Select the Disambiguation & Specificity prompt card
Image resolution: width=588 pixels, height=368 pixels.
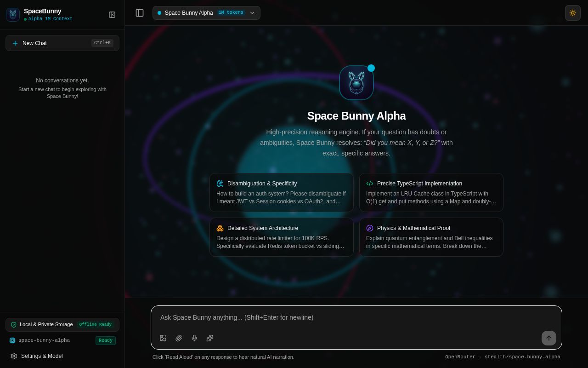pyautogui.click(x=282, y=192)
